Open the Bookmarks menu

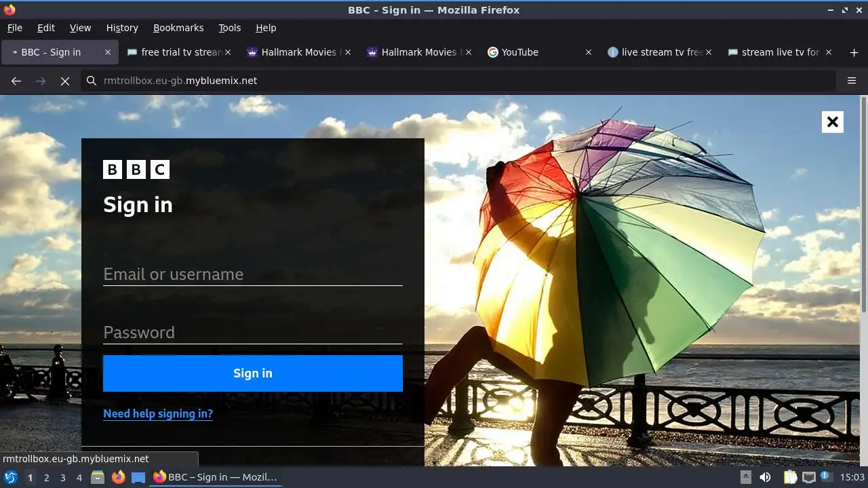click(178, 28)
